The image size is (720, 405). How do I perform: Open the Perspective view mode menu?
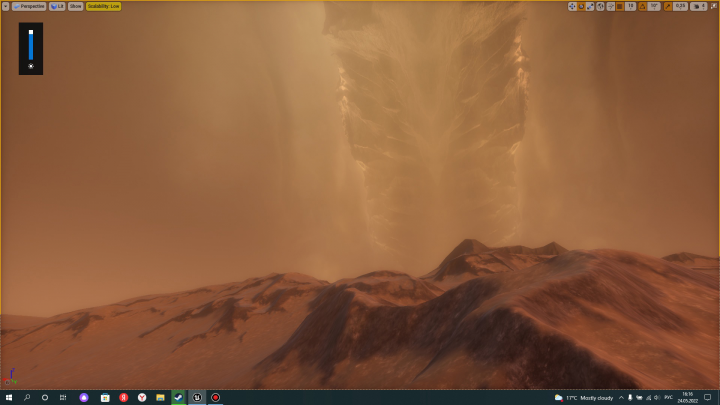click(29, 6)
